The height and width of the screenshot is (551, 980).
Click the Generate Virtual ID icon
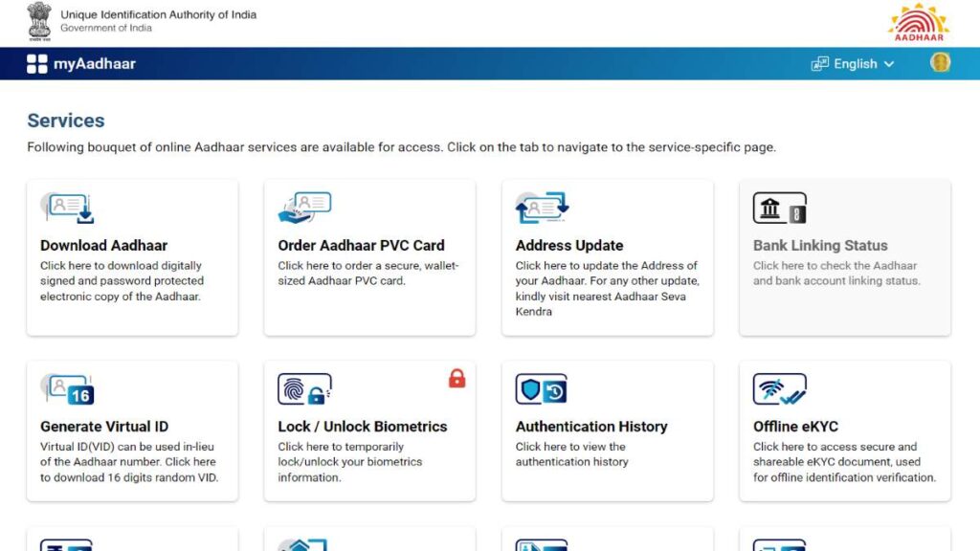68,389
